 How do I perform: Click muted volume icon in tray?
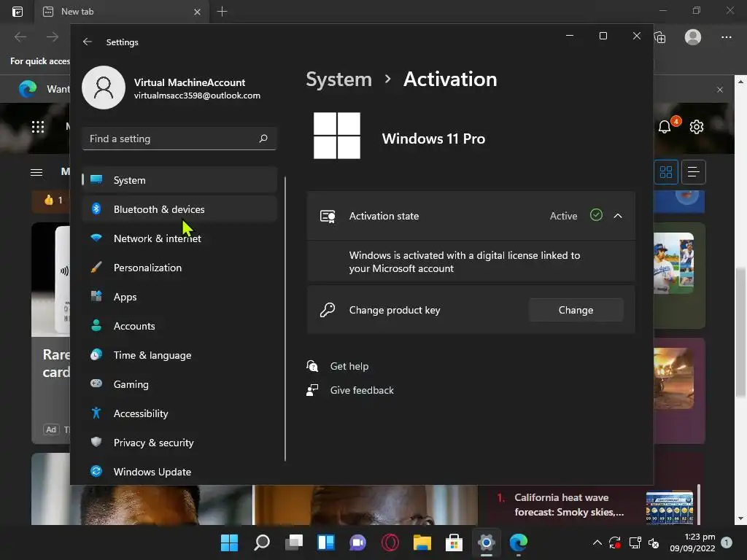(654, 542)
